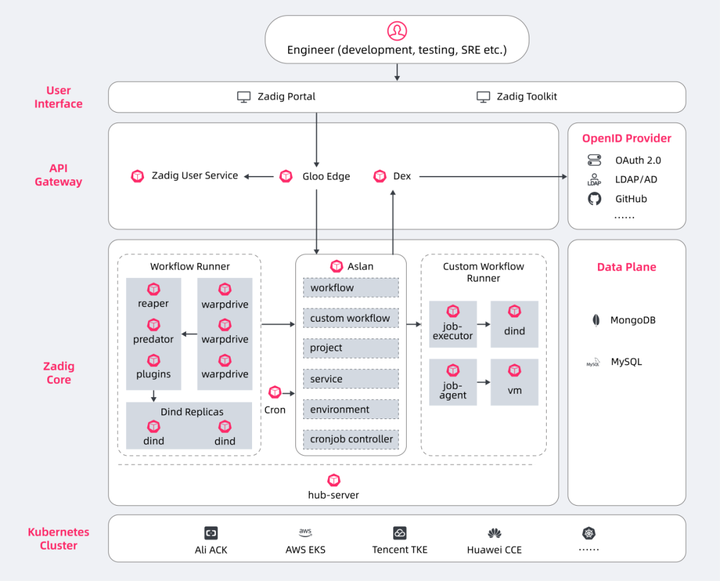This screenshot has height=581, width=720.
Task: Click the GitHub logo icon
Action: 594,199
